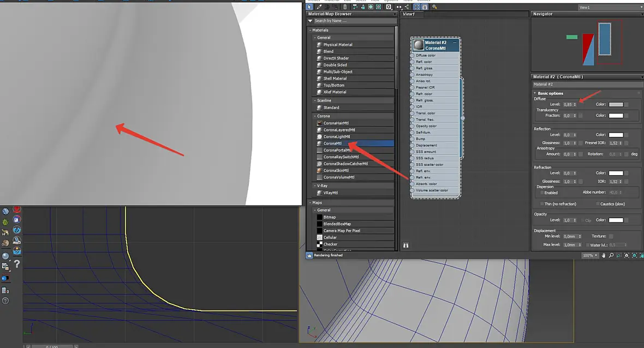644x348 pixels.
Task: Click the Reflection Glossiness map slot button
Action: (581, 143)
